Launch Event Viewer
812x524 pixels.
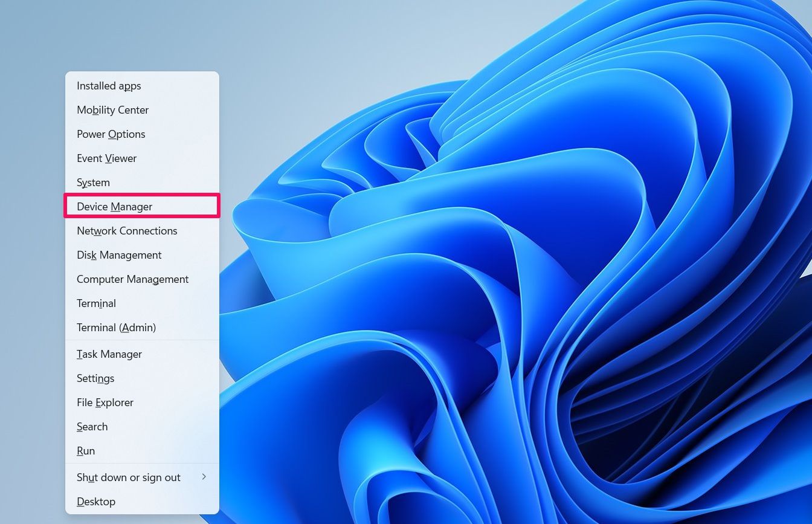(106, 158)
